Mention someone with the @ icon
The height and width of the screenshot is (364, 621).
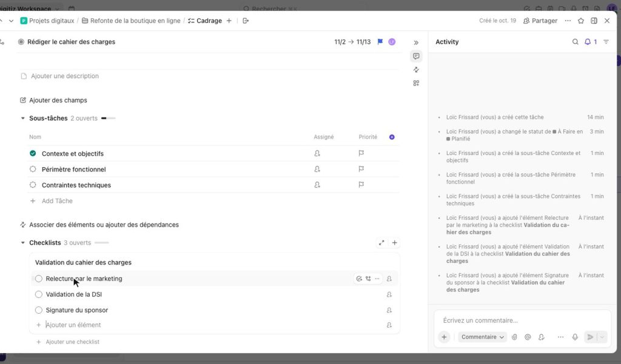click(x=528, y=337)
